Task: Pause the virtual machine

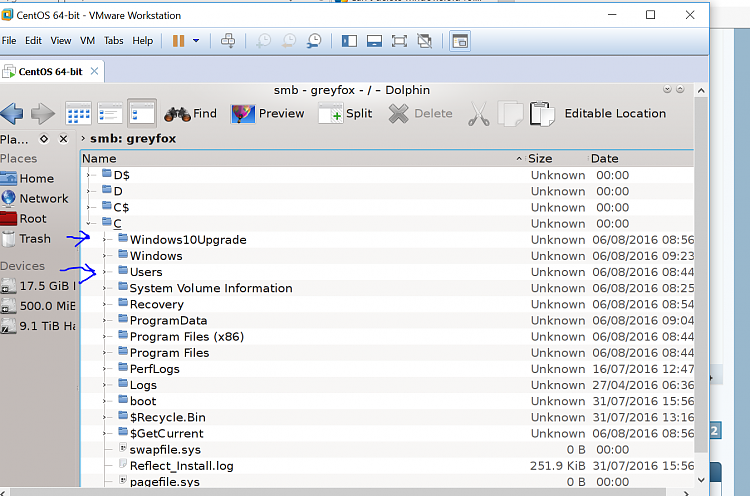Action: pos(178,41)
